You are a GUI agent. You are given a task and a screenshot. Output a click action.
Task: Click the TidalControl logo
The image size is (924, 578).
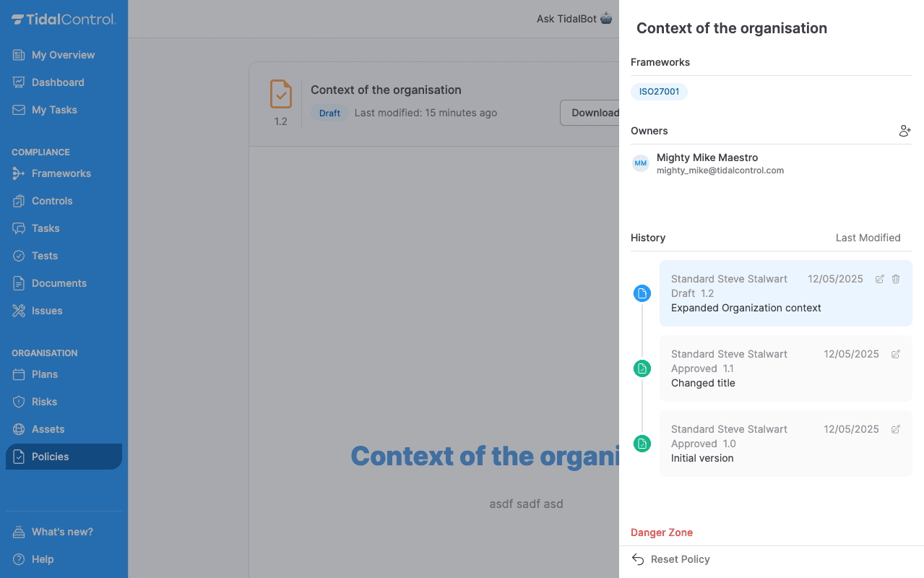click(x=64, y=20)
